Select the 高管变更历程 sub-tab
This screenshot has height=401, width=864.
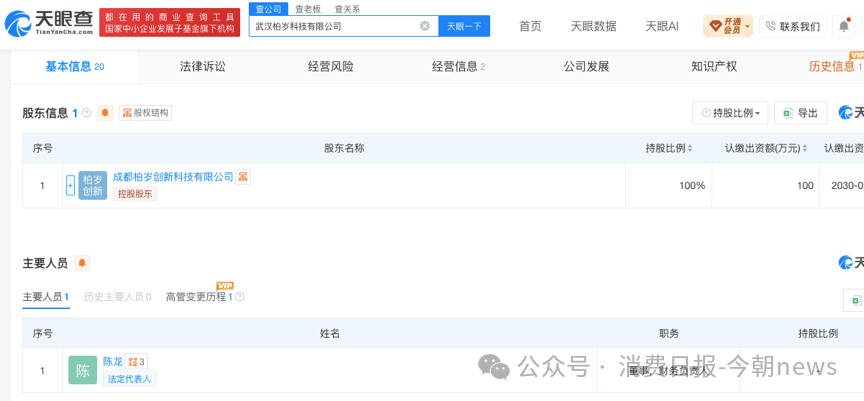(199, 297)
